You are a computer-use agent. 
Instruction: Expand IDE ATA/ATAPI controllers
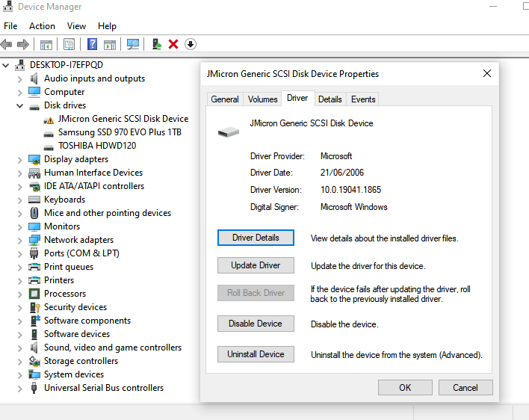point(20,187)
